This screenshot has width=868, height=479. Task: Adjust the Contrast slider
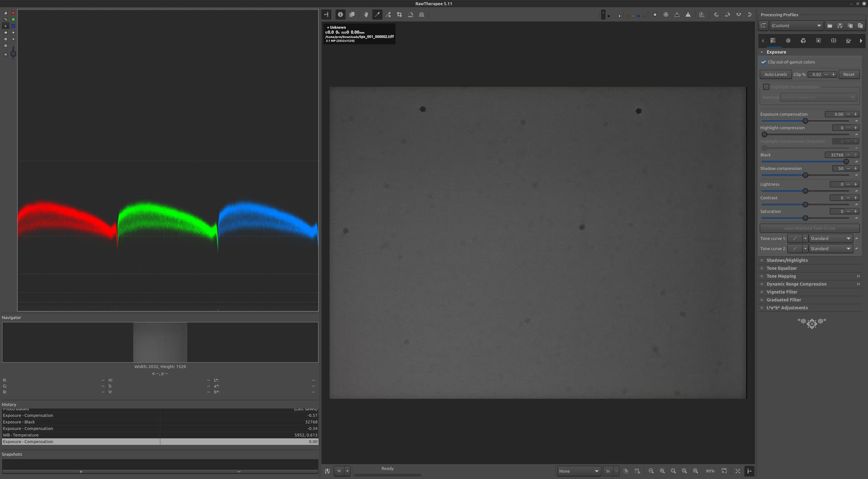(x=805, y=205)
